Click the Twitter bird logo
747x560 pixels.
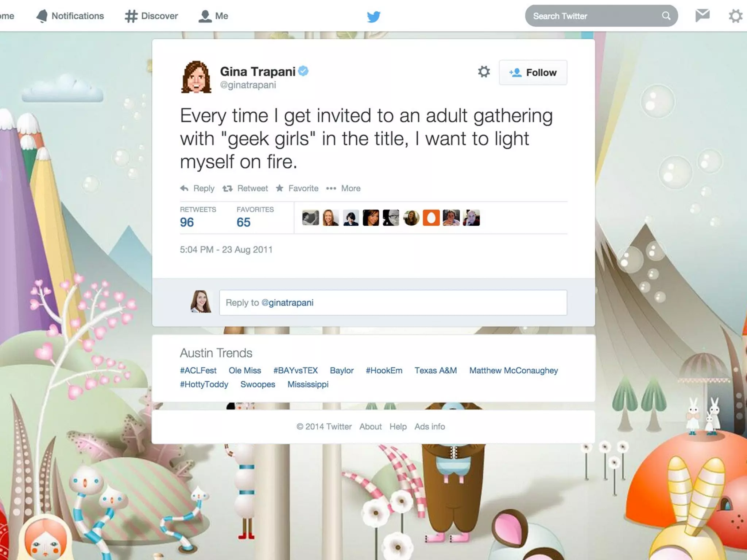tap(373, 16)
